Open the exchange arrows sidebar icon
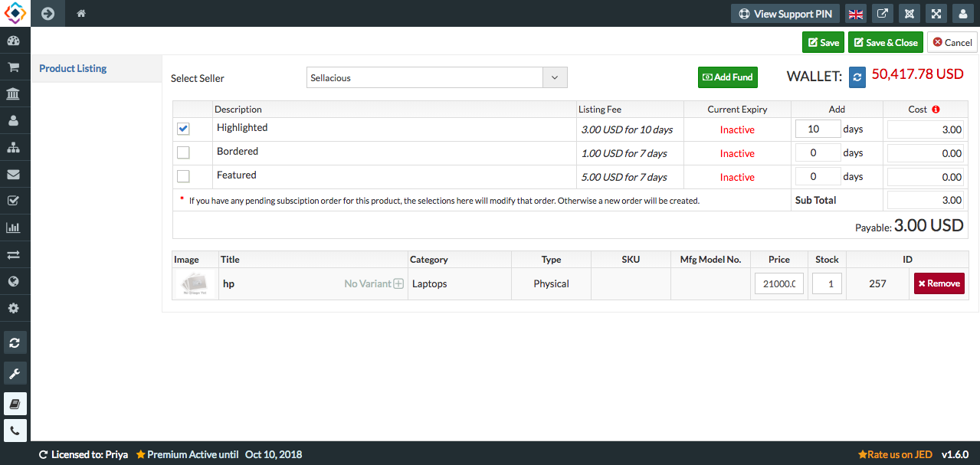This screenshot has width=980, height=465. pyautogui.click(x=14, y=254)
